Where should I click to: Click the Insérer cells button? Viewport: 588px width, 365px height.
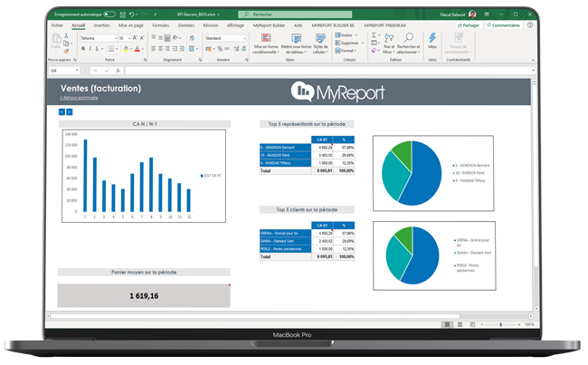click(x=346, y=35)
